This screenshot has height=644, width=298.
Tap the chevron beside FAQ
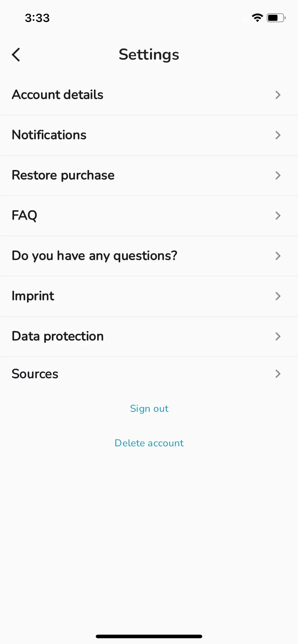[278, 216]
